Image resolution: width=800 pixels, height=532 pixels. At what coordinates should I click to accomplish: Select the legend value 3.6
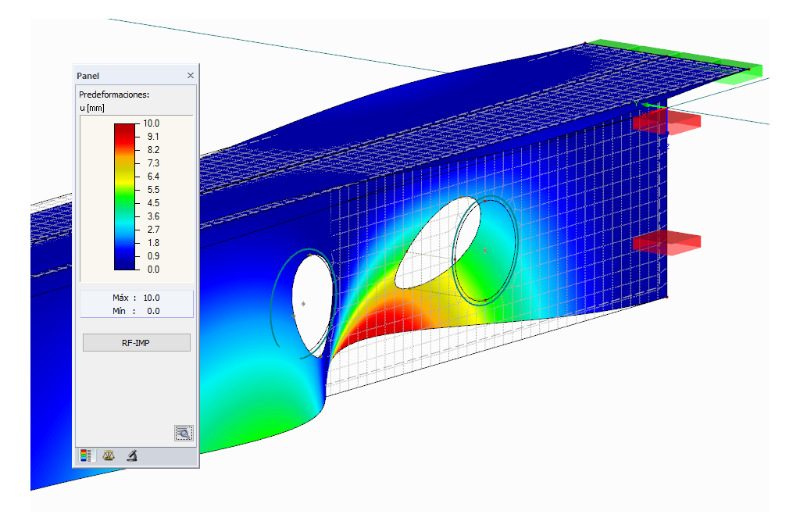point(153,216)
